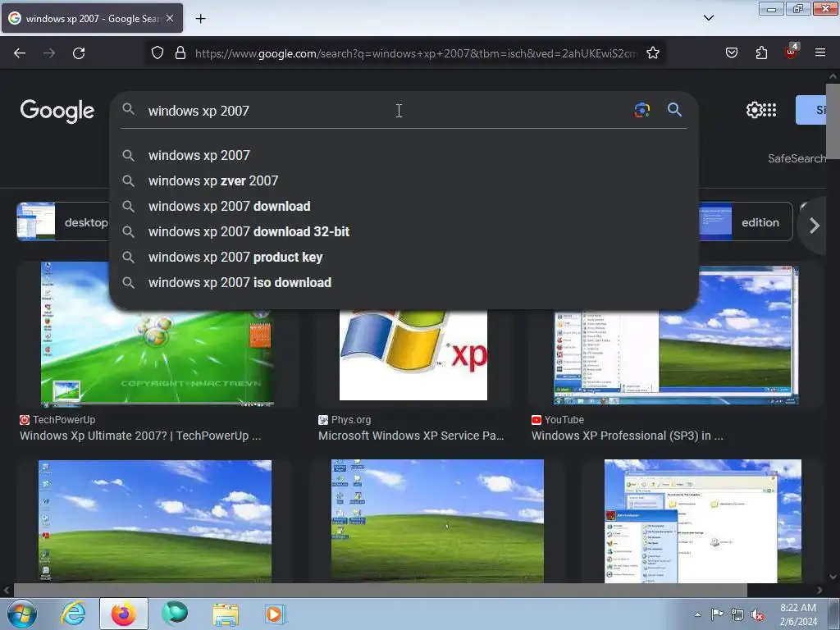Open the Google apps grid
This screenshot has height=630, width=840.
tap(769, 110)
